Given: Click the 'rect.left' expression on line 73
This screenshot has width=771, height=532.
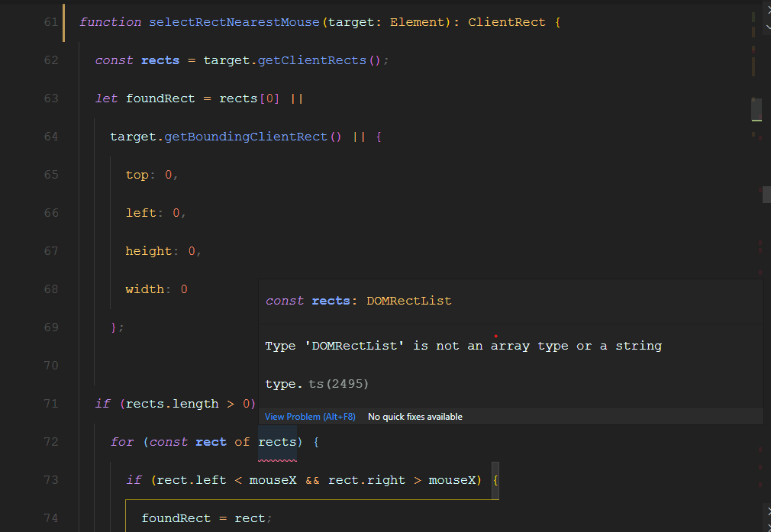Looking at the screenshot, I should pos(192,480).
